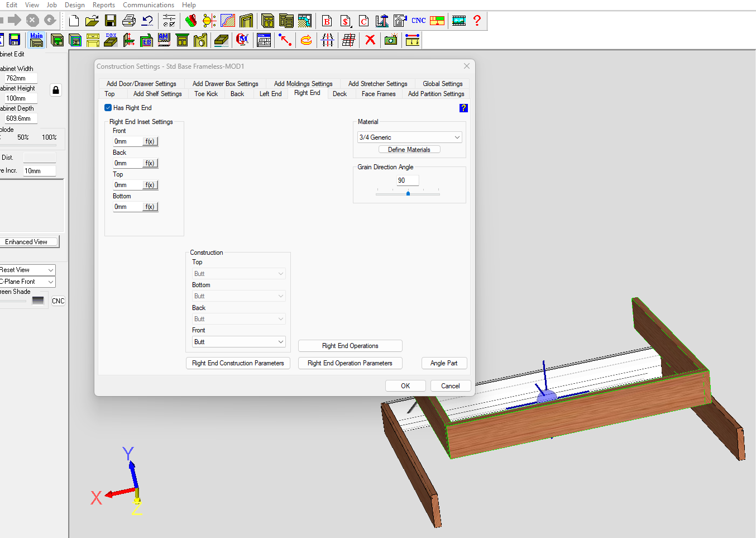756x538 pixels.
Task: Save using the floppy disk icon
Action: coord(111,21)
